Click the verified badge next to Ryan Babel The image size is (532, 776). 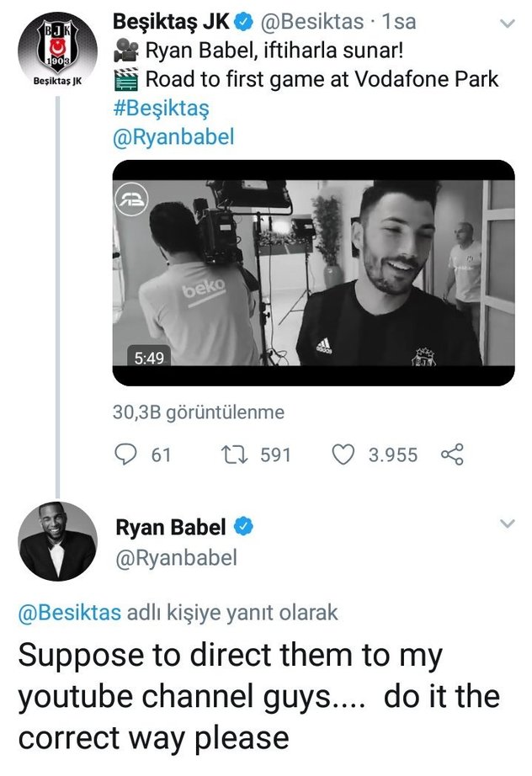[x=242, y=528]
